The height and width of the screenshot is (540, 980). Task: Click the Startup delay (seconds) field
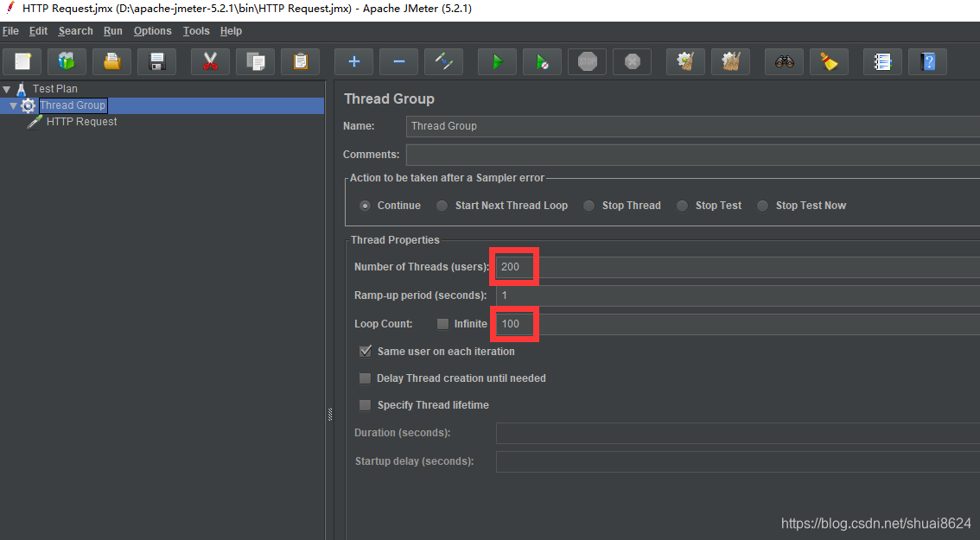[x=737, y=461]
